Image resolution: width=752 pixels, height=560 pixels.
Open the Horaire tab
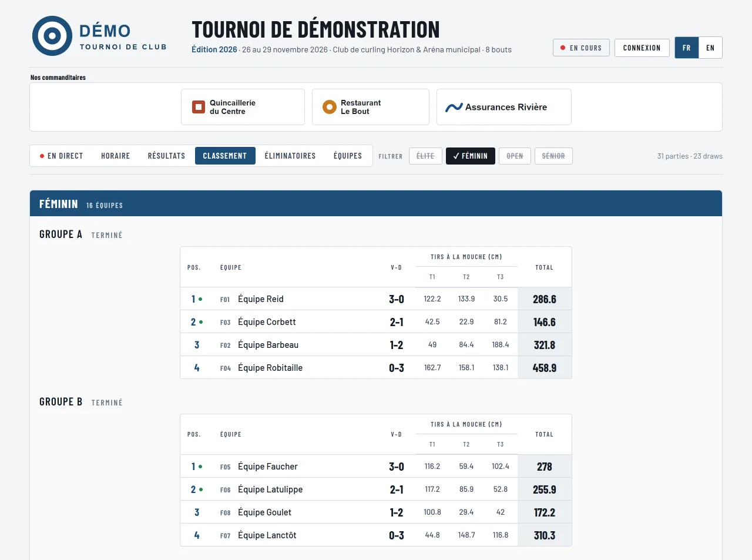[x=116, y=156]
